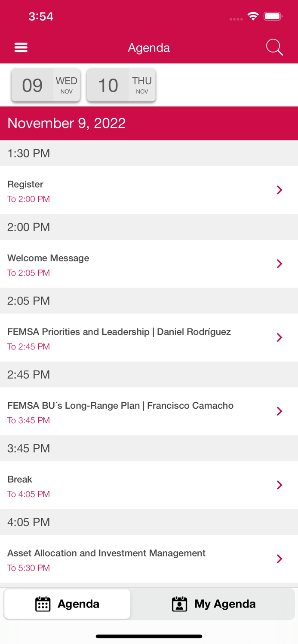This screenshot has width=298, height=644.
Task: Open chevron for Asset Allocation session
Action: pos(280,559)
